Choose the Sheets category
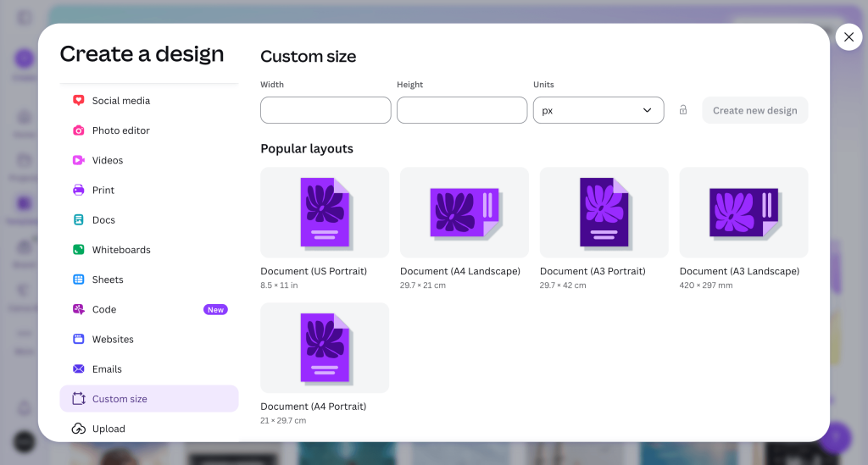Image resolution: width=868 pixels, height=465 pixels. pos(149,280)
